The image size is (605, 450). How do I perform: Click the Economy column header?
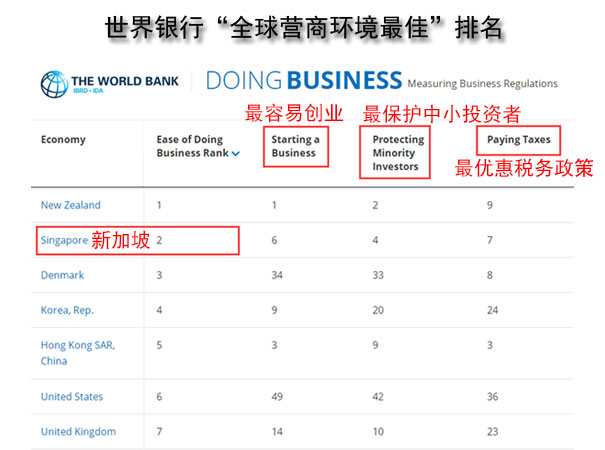click(63, 139)
